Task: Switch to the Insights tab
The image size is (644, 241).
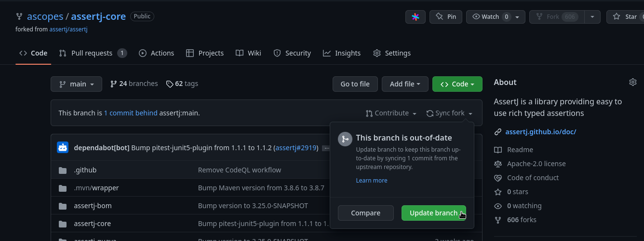Action: tap(342, 53)
